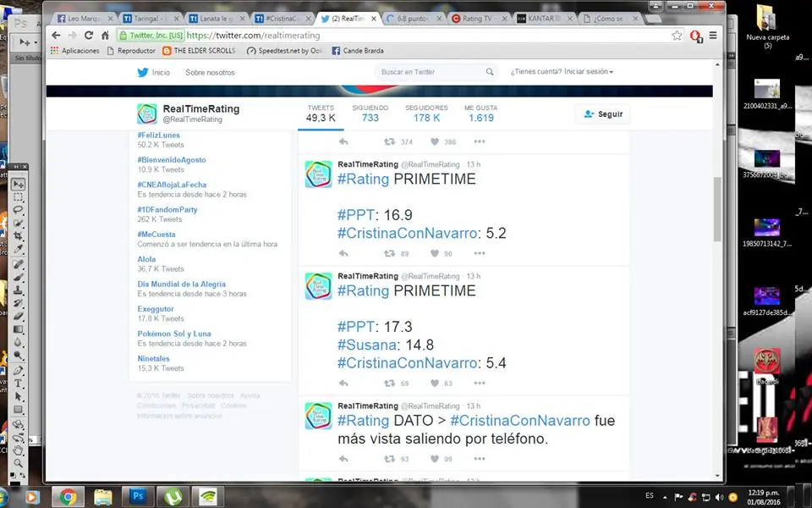
Task: Open the Reproductor bookmark
Action: (131, 51)
